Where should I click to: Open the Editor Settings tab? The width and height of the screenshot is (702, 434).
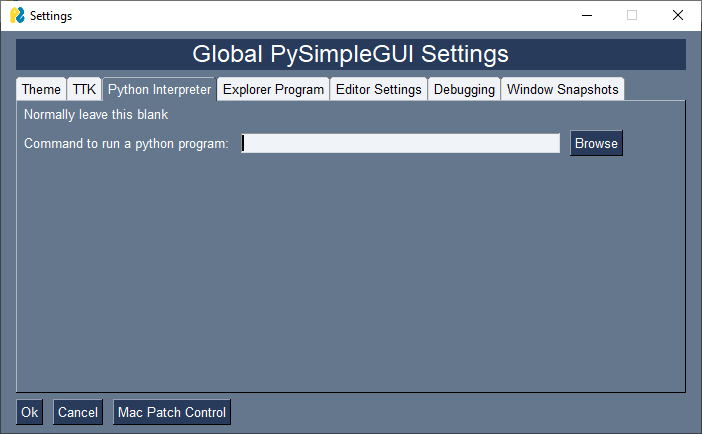click(x=378, y=89)
